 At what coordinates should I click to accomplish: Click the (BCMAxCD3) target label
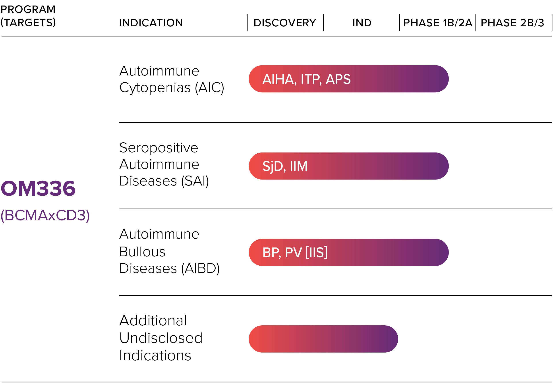click(x=45, y=215)
